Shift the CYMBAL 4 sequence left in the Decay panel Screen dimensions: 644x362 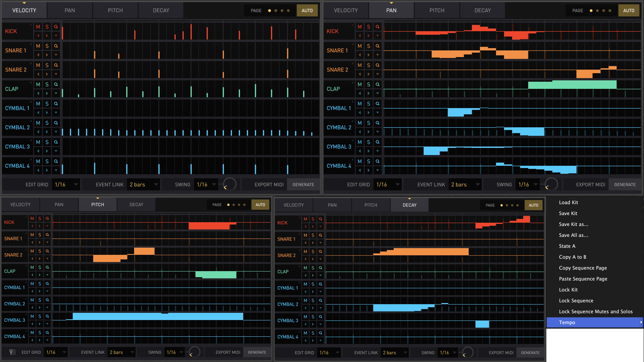pos(306,340)
